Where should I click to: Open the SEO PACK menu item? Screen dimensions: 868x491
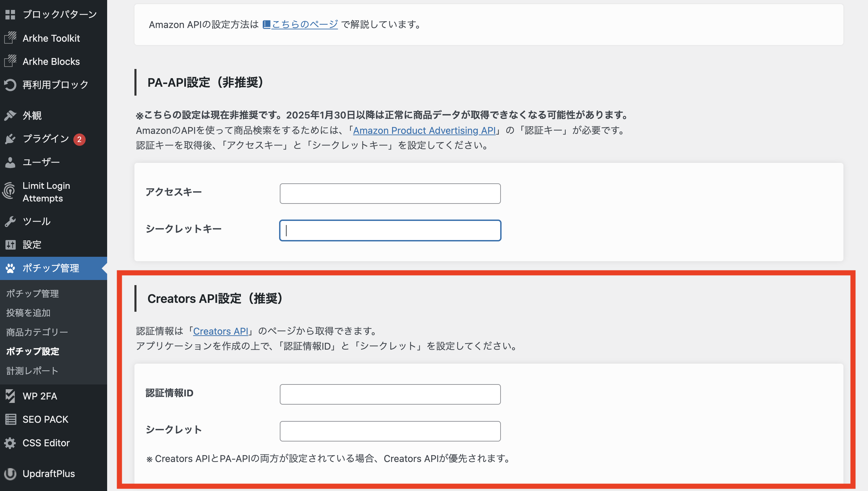click(45, 419)
